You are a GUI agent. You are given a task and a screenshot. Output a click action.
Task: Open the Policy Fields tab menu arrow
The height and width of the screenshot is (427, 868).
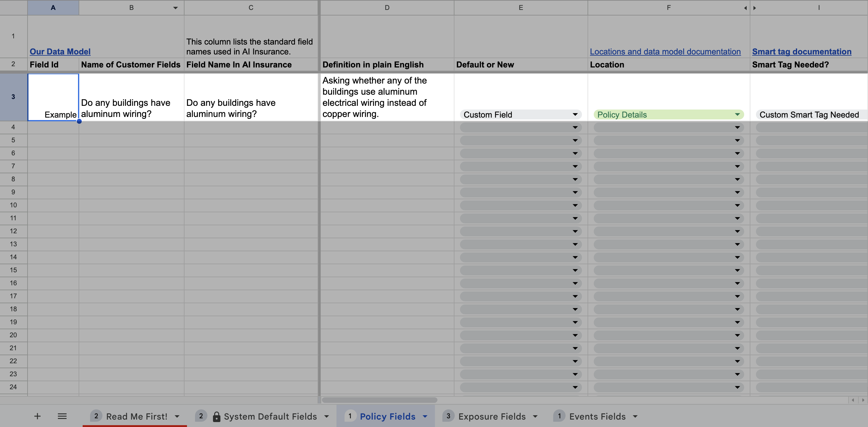(424, 416)
